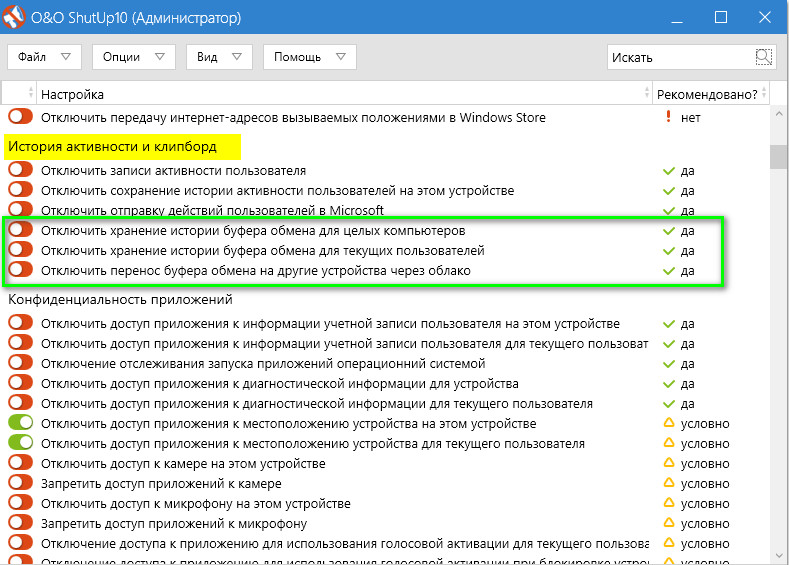Toggle account info access switch 'на этом устройстве'
The width and height of the screenshot is (789, 565).
pyautogui.click(x=21, y=322)
